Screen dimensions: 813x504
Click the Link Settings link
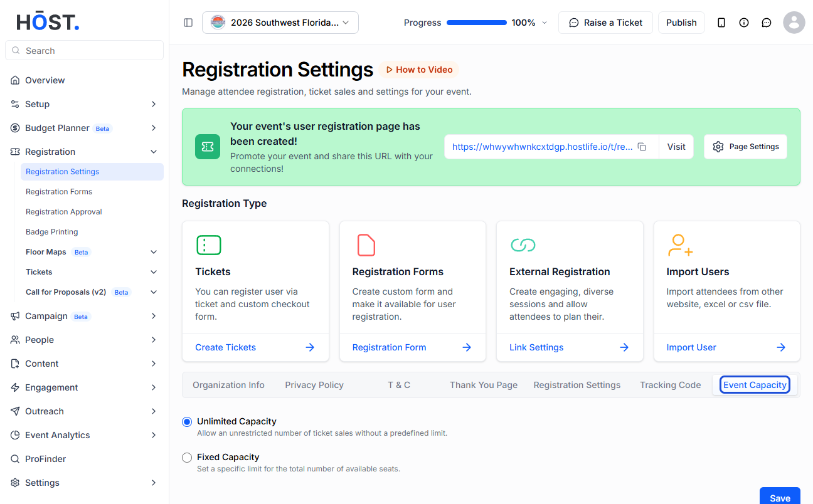point(536,347)
